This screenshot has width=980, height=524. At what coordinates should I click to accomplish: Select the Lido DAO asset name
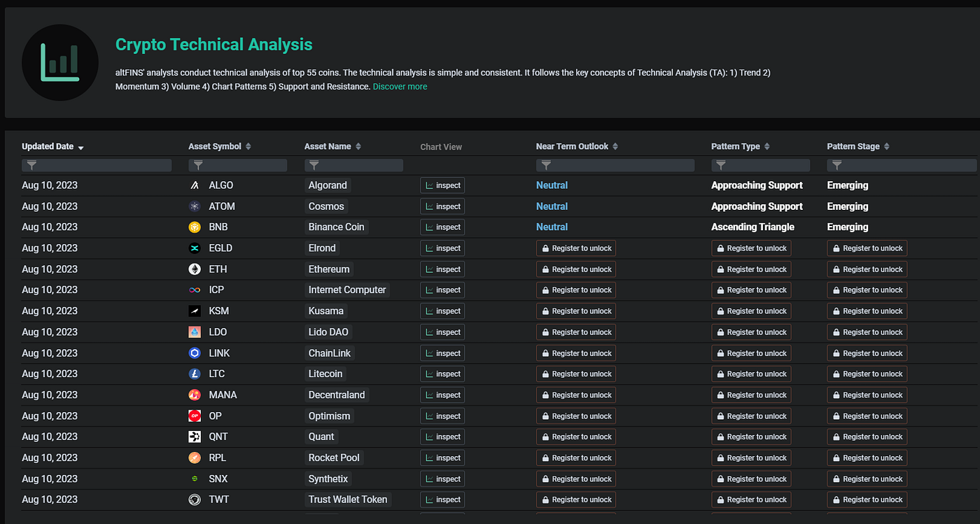(328, 332)
